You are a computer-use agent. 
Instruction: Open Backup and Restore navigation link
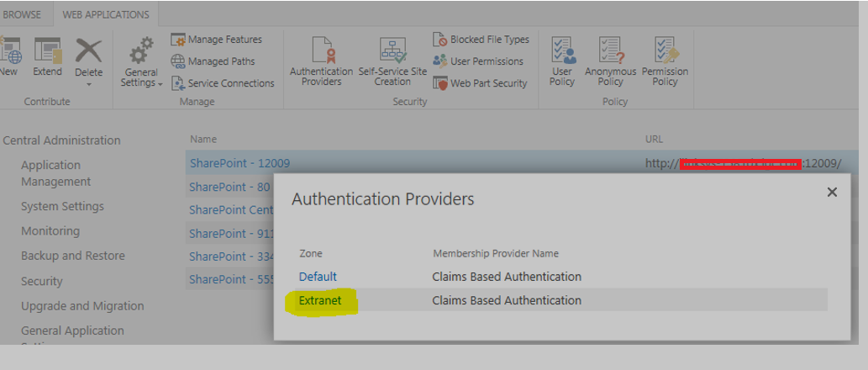point(73,256)
